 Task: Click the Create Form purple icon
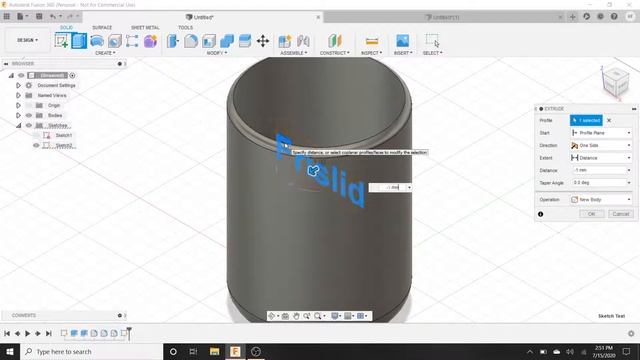click(150, 41)
